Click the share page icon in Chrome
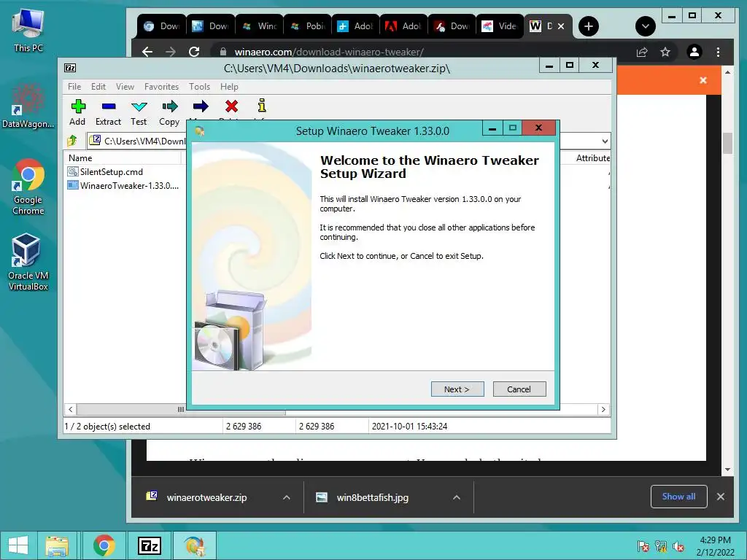747x560 pixels. [x=642, y=52]
